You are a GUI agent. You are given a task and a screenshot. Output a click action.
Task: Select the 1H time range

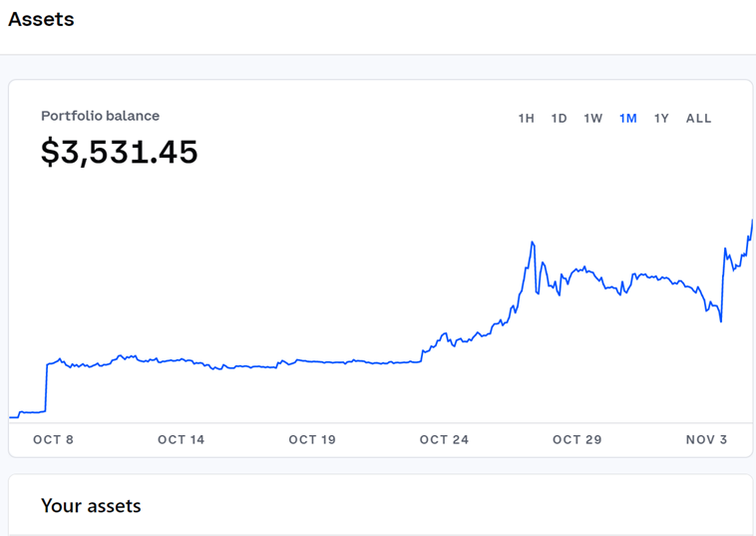(x=526, y=118)
